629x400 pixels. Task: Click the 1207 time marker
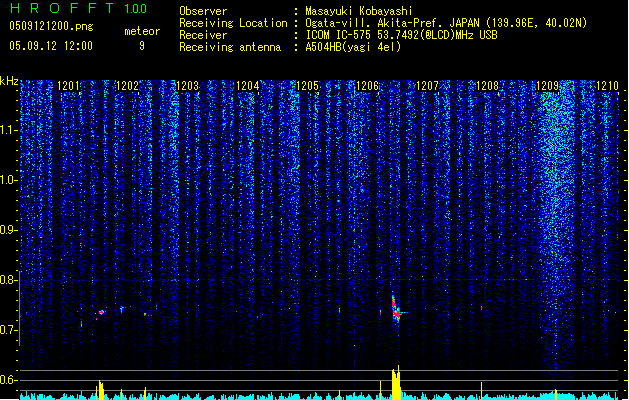(x=428, y=86)
